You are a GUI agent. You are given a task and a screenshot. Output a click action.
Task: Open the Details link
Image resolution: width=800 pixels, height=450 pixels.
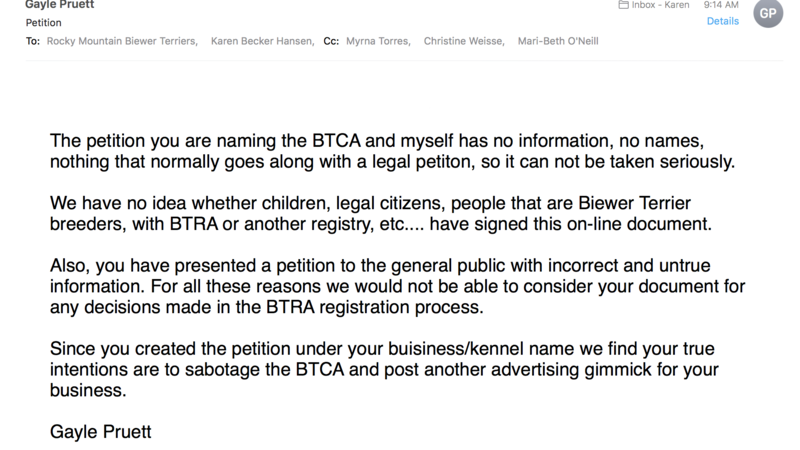[x=723, y=21]
